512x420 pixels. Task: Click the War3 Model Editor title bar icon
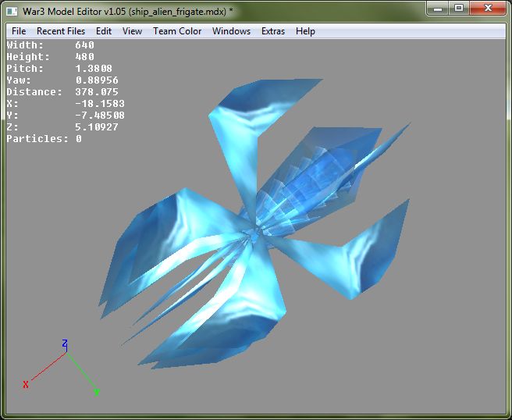pos(12,12)
